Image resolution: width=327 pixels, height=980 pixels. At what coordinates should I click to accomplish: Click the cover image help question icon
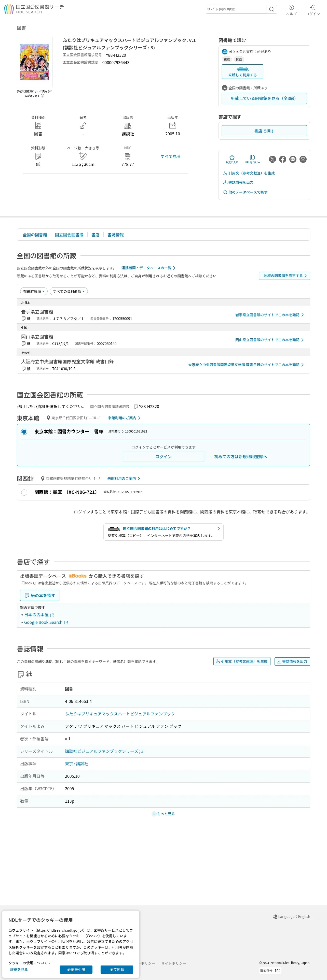(x=43, y=95)
